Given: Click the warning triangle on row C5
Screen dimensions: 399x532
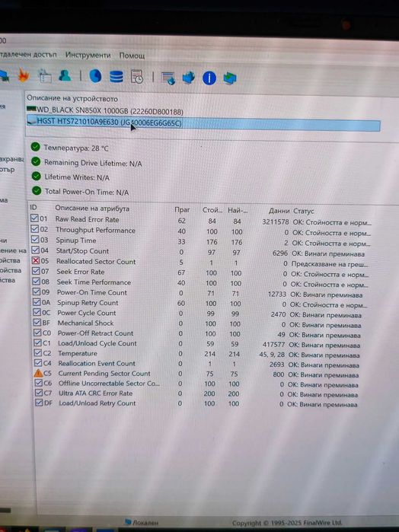Looking at the screenshot, I should coord(38,373).
